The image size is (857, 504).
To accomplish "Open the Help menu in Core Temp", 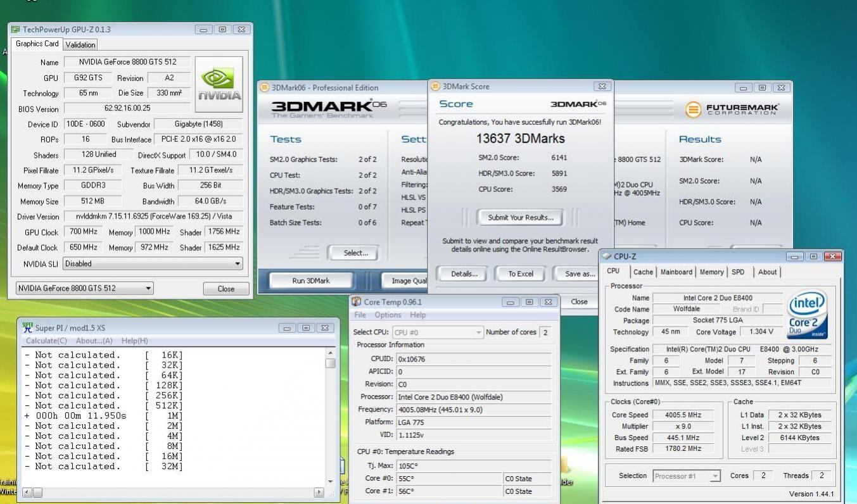I will pyautogui.click(x=418, y=315).
